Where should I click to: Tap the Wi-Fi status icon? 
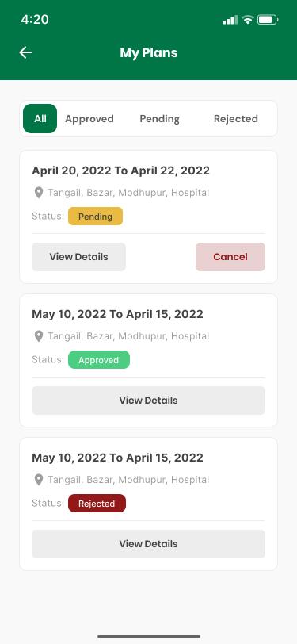(x=248, y=19)
